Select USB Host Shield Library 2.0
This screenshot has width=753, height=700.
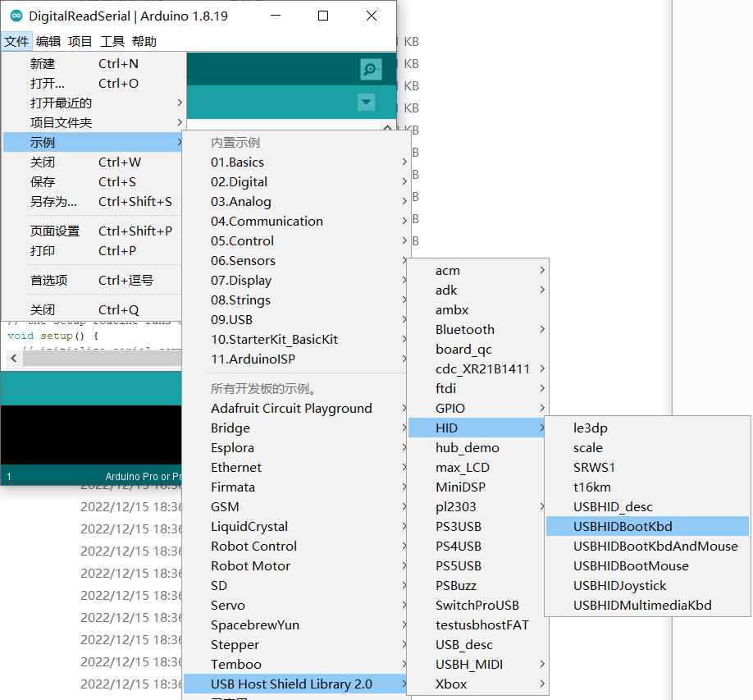coord(296,684)
